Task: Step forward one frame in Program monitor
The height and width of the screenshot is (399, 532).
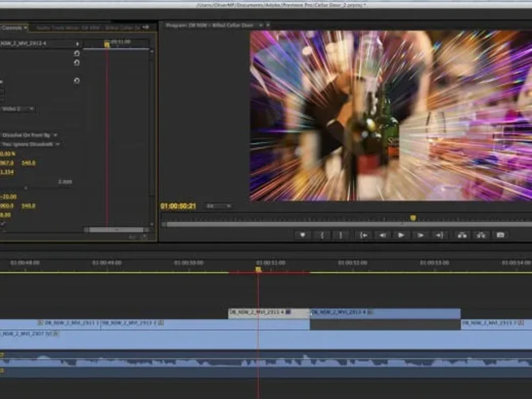Action: pyautogui.click(x=420, y=235)
